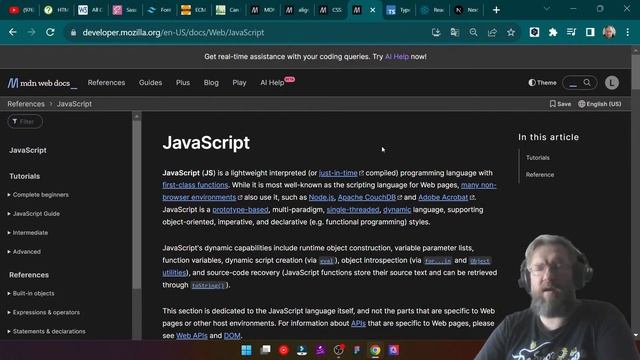Save the article with the bookmark icon
The image size is (640, 360).
click(560, 104)
